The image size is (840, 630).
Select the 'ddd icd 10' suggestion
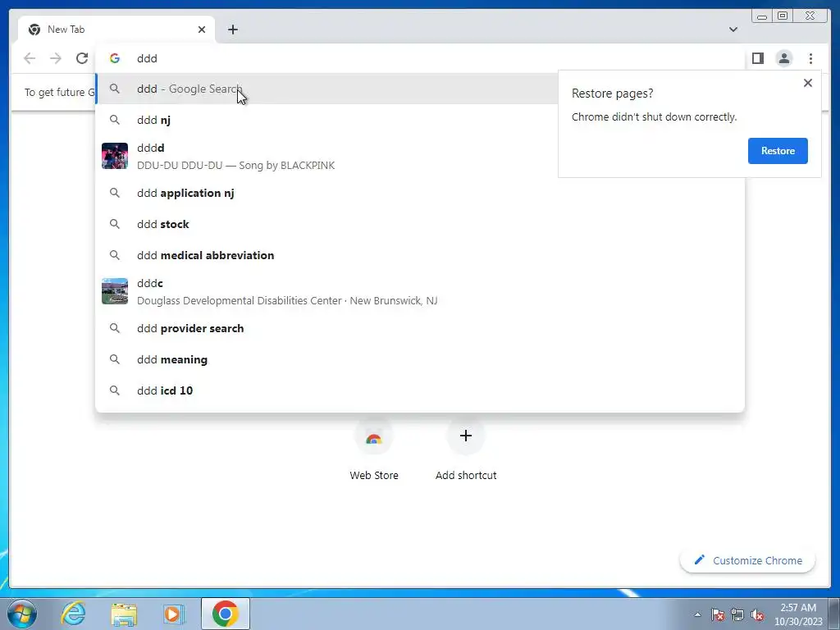click(x=420, y=390)
